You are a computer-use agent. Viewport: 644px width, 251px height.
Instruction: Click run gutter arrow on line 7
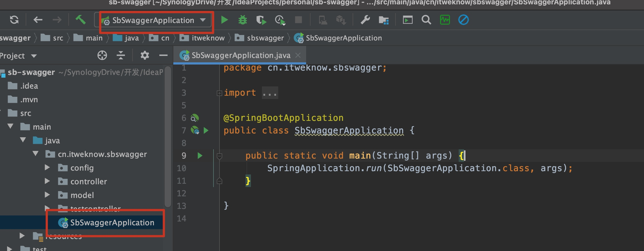click(x=206, y=131)
